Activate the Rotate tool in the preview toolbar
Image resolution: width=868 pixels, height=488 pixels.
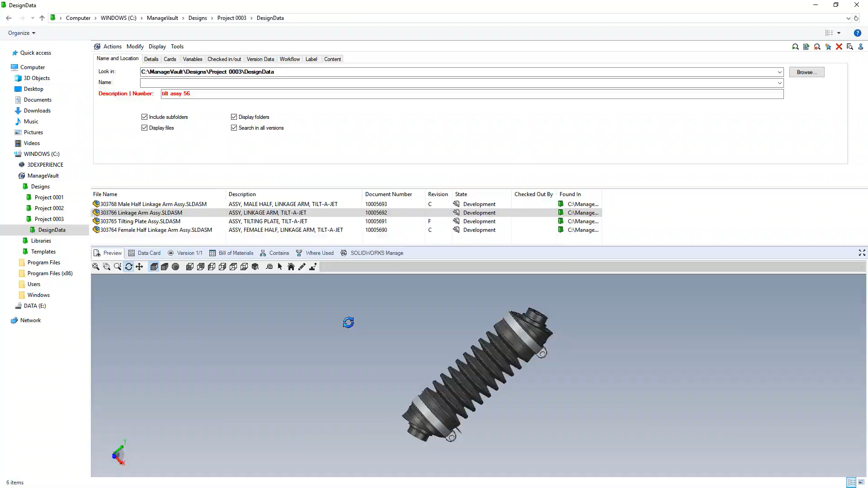pos(128,267)
